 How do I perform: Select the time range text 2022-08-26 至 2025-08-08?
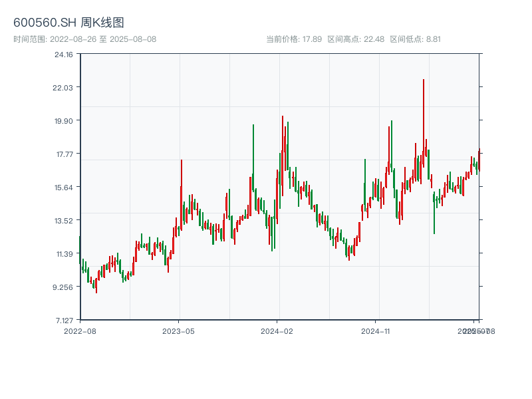pos(103,39)
